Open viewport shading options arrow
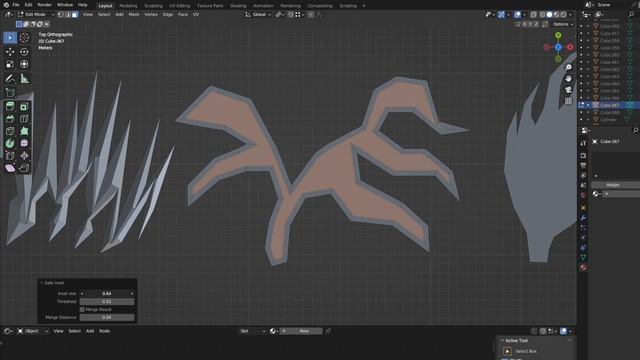 pos(570,14)
